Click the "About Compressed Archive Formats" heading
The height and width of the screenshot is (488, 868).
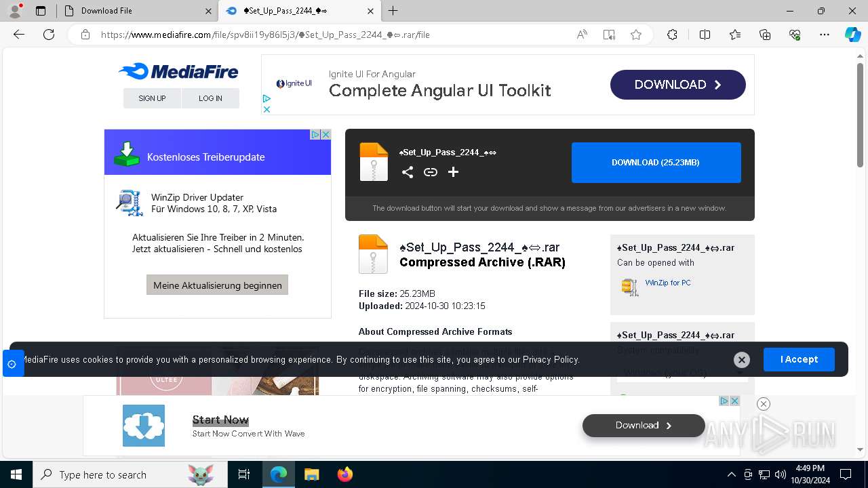coord(435,331)
